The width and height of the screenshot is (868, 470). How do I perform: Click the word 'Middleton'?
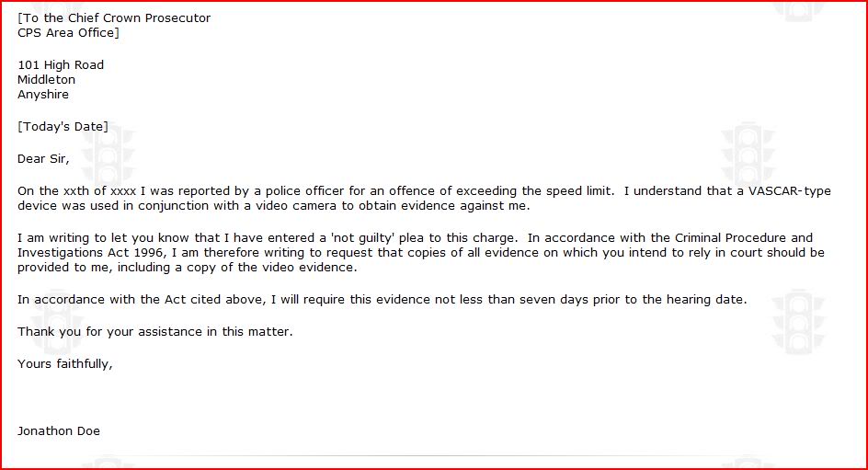pyautogui.click(x=46, y=80)
